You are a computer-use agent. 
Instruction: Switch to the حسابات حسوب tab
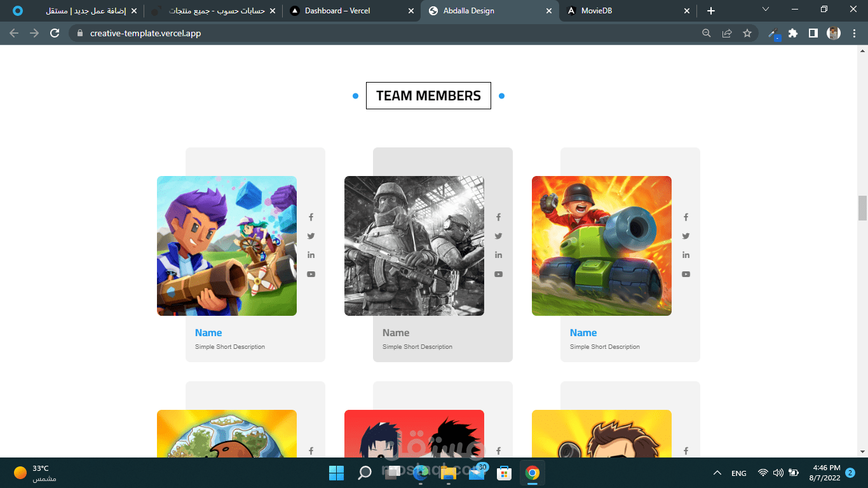(x=214, y=11)
